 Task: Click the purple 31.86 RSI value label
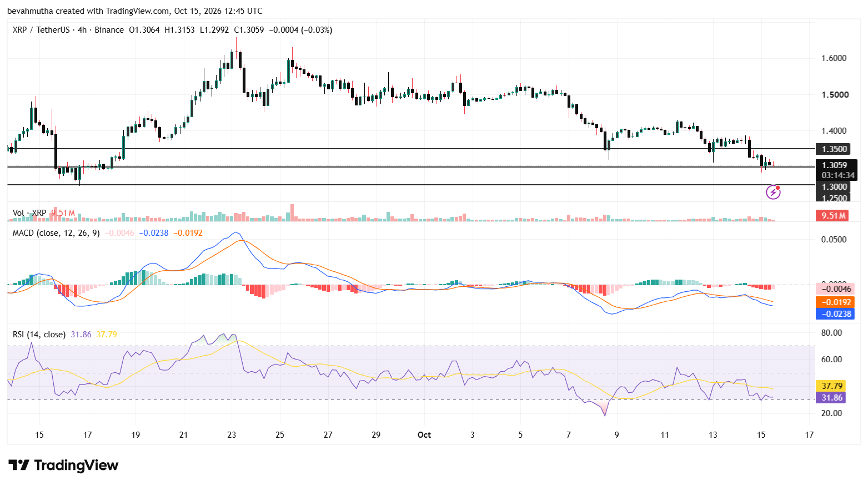(x=831, y=398)
